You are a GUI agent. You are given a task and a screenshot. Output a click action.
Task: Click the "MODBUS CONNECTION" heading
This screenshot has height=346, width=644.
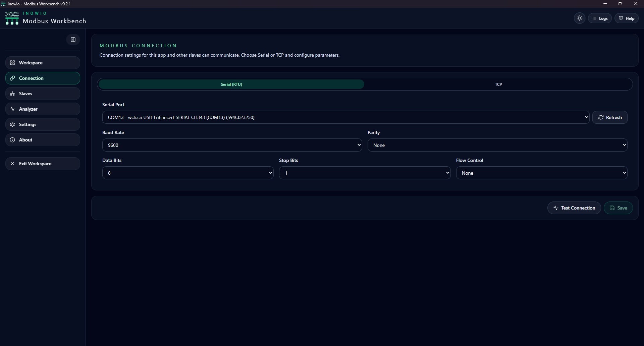coord(138,46)
